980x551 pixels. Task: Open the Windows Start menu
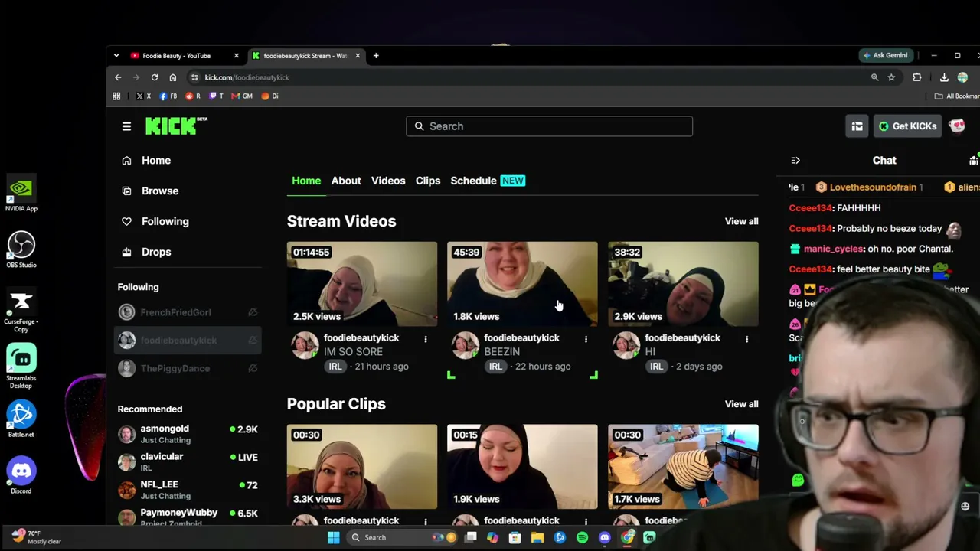333,537
